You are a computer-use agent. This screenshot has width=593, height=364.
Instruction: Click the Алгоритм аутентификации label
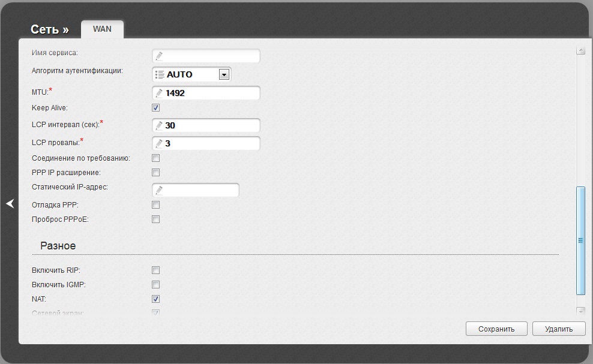click(77, 71)
